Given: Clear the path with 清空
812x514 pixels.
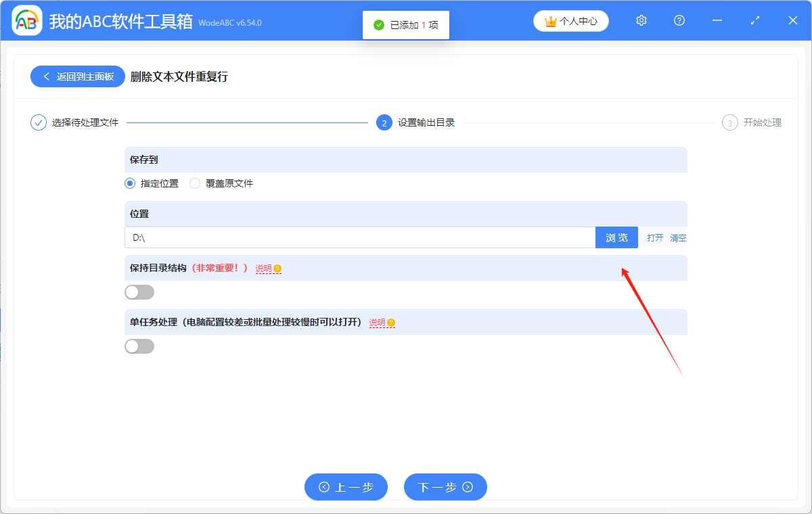Looking at the screenshot, I should (678, 237).
